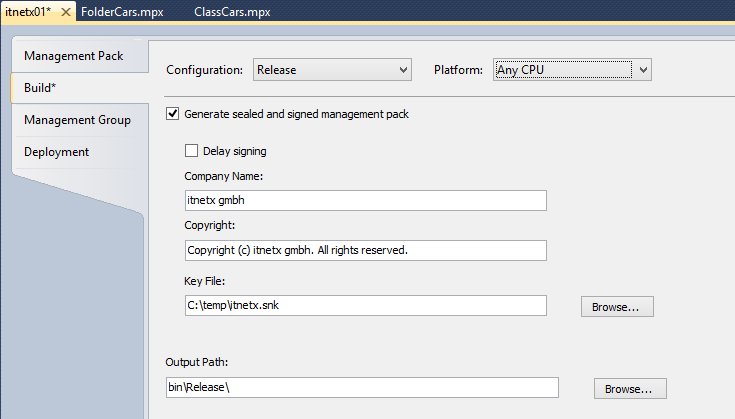Click the Configuration label text
The height and width of the screenshot is (419, 735).
point(204,70)
